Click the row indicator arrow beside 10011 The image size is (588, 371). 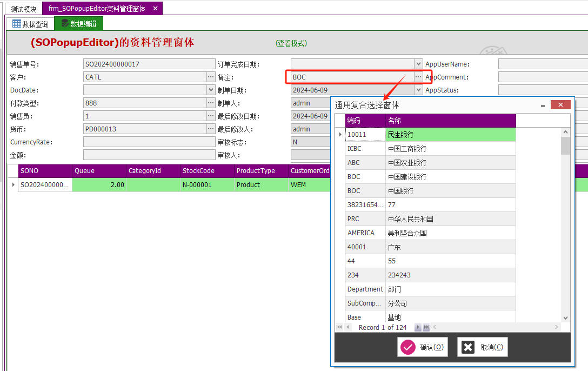coord(340,134)
